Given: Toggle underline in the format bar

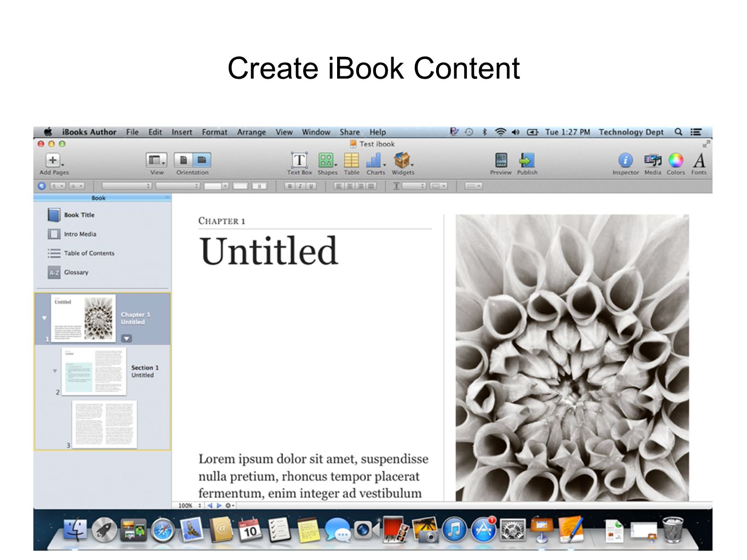Looking at the screenshot, I should tap(311, 186).
